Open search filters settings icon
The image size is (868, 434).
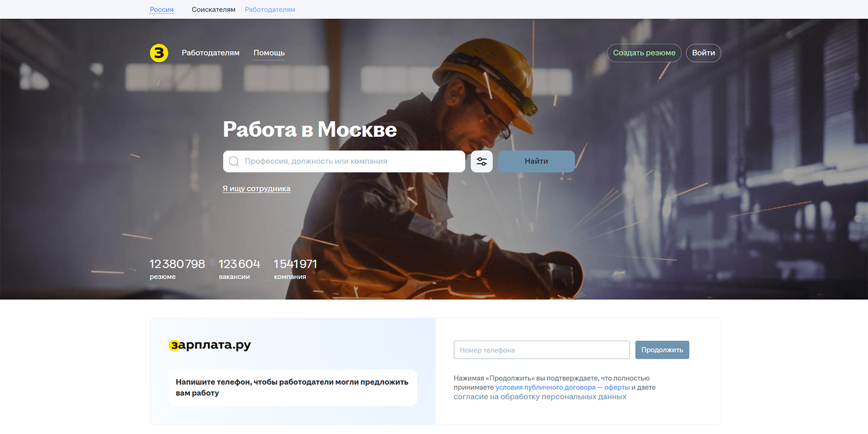pyautogui.click(x=482, y=162)
